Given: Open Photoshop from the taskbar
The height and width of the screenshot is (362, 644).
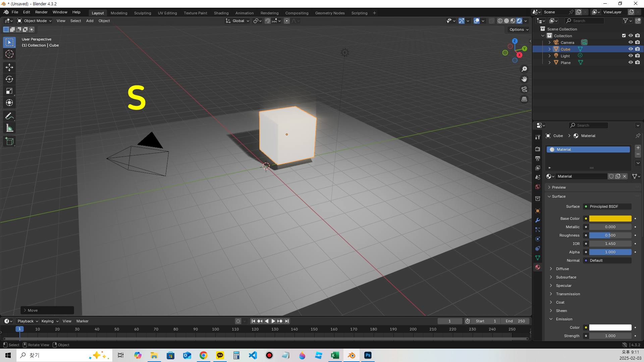Looking at the screenshot, I should click(x=368, y=355).
